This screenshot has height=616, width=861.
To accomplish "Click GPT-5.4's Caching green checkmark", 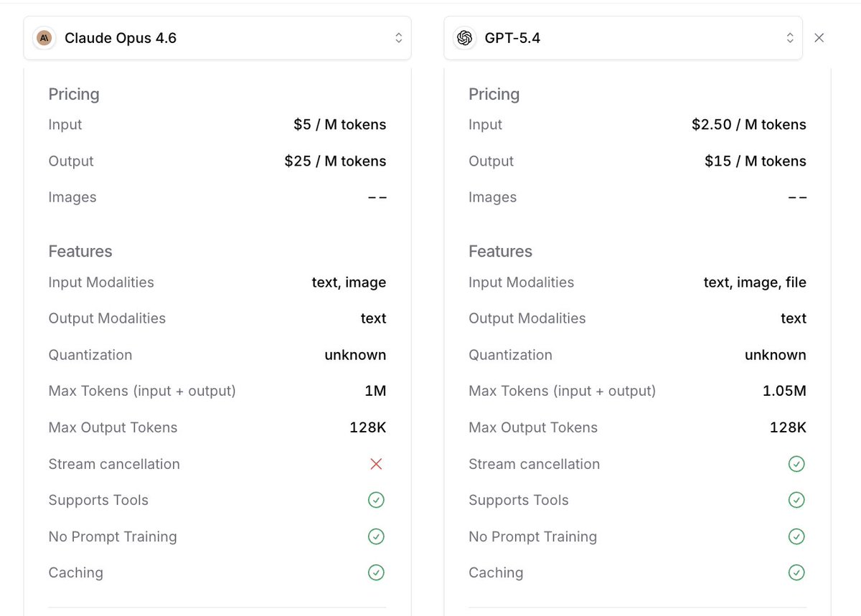I will (x=796, y=572).
